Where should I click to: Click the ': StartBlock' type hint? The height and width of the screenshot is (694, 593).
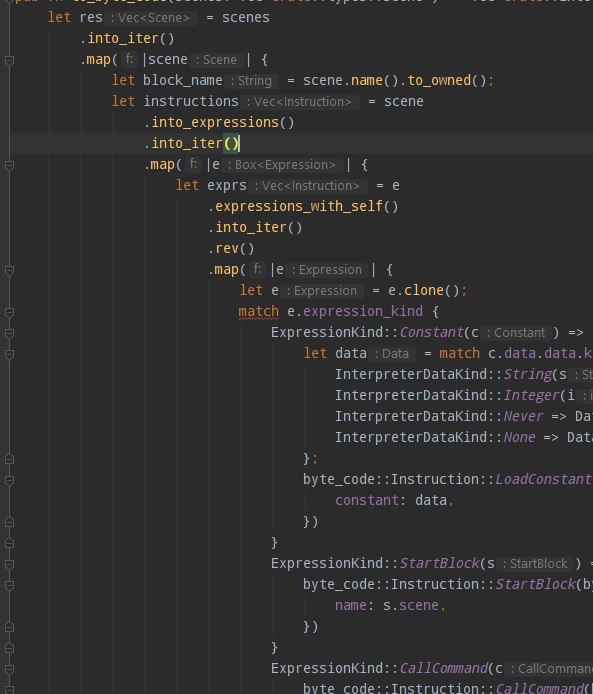coord(536,564)
